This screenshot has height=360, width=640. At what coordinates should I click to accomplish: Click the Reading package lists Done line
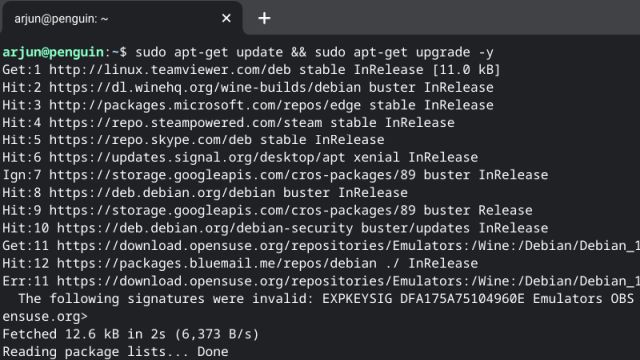116,351
